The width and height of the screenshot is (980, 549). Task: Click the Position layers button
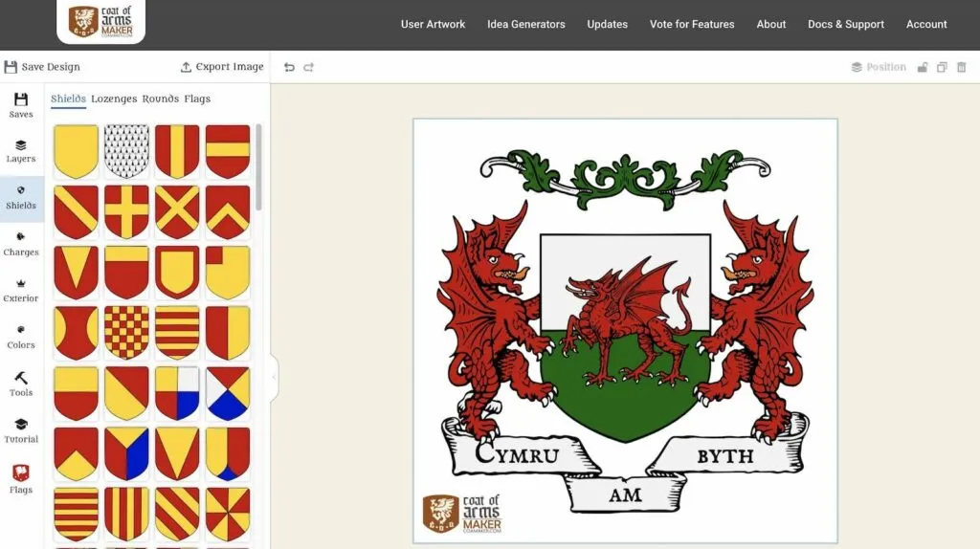tap(879, 67)
